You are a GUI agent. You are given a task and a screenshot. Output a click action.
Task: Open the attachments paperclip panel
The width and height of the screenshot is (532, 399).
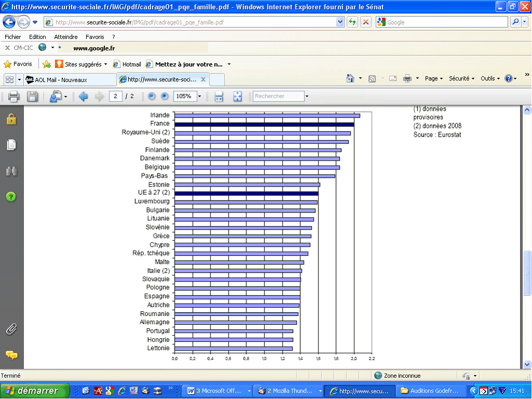point(11,329)
